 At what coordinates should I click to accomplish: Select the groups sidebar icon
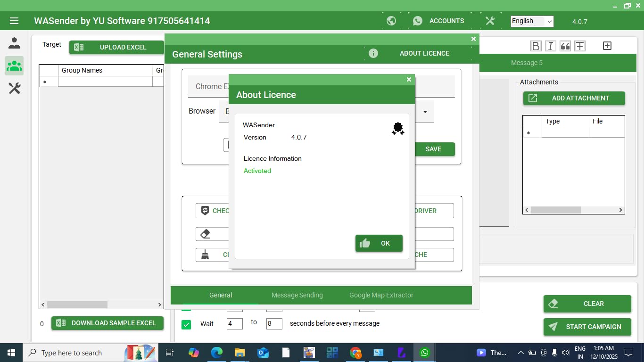14,66
